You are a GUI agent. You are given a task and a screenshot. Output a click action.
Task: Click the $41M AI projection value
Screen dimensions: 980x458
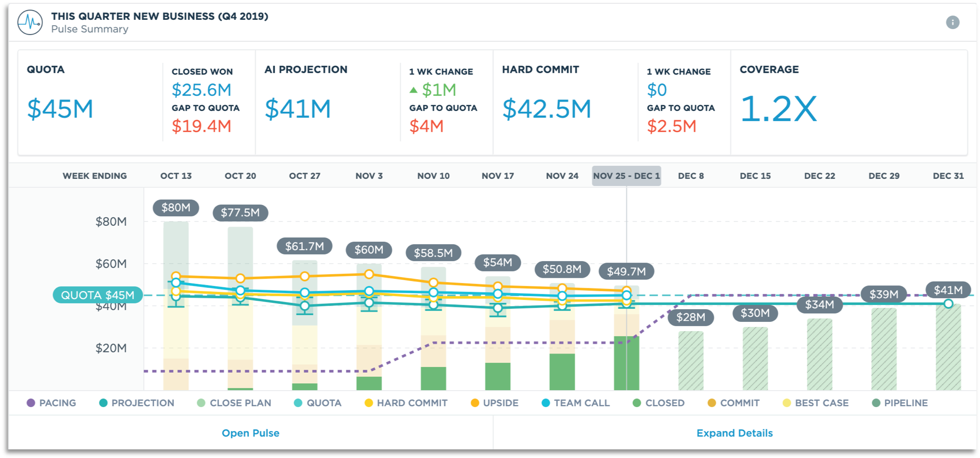pyautogui.click(x=298, y=109)
